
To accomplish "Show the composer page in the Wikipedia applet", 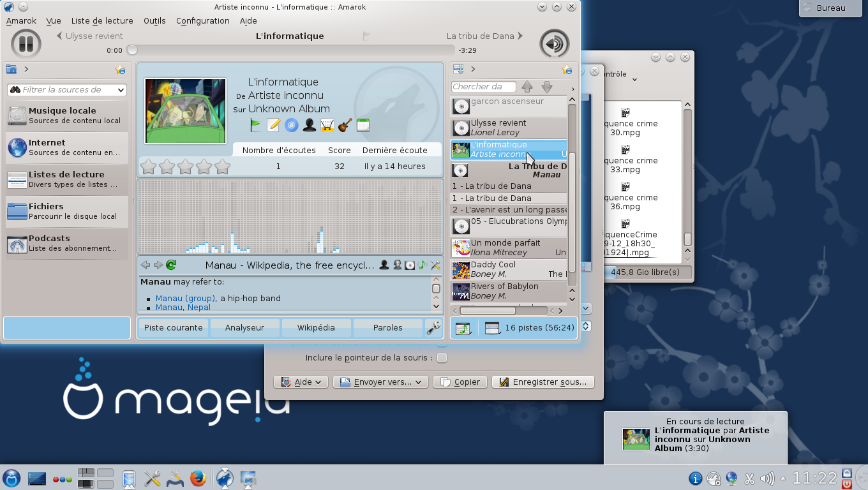I will pos(397,265).
